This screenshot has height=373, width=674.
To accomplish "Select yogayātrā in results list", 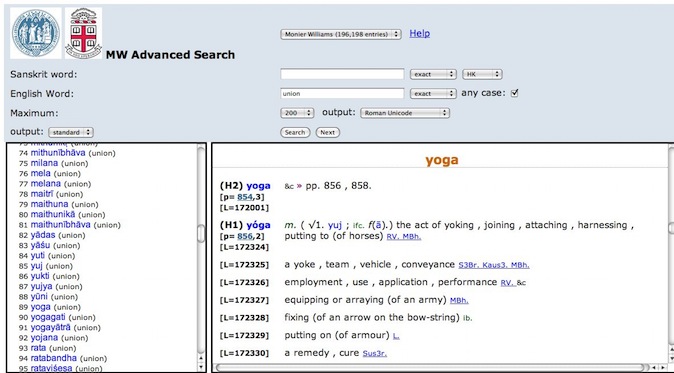I will coord(51,327).
